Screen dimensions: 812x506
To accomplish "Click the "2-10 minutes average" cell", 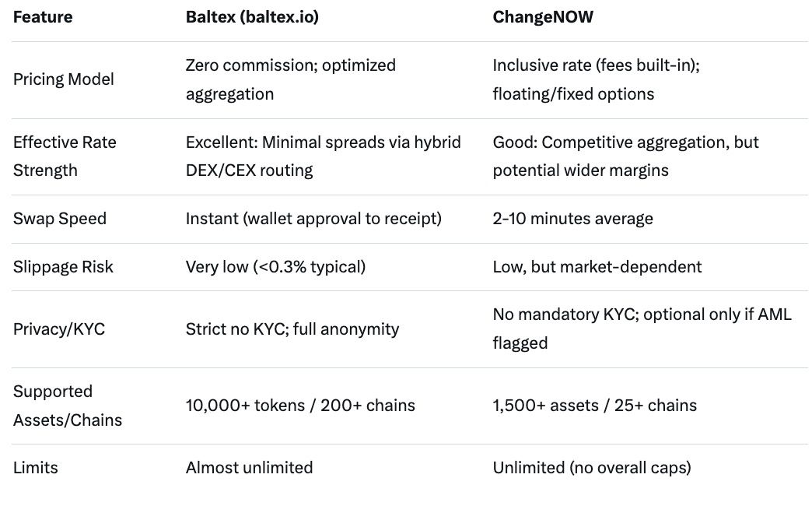I will pyautogui.click(x=572, y=219).
